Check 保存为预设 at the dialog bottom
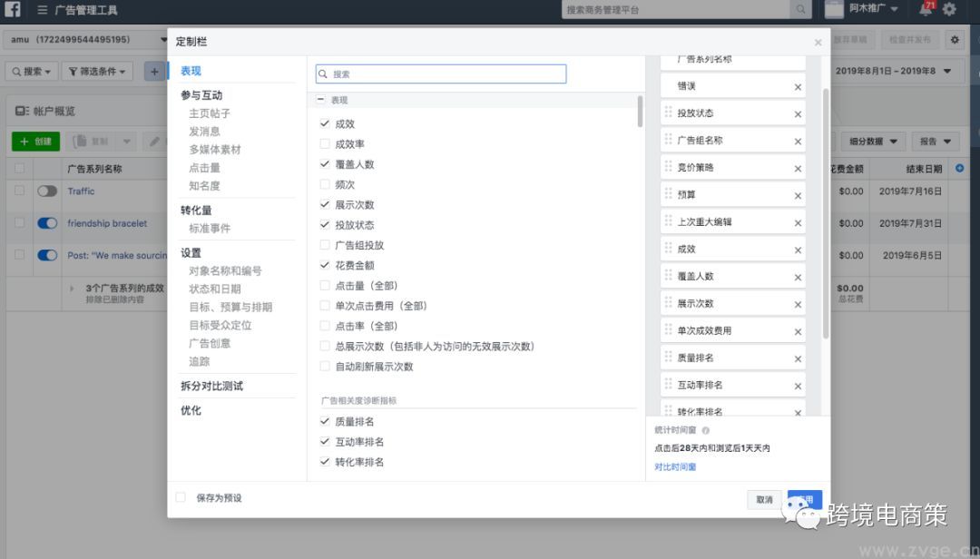980x559 pixels. 179,497
